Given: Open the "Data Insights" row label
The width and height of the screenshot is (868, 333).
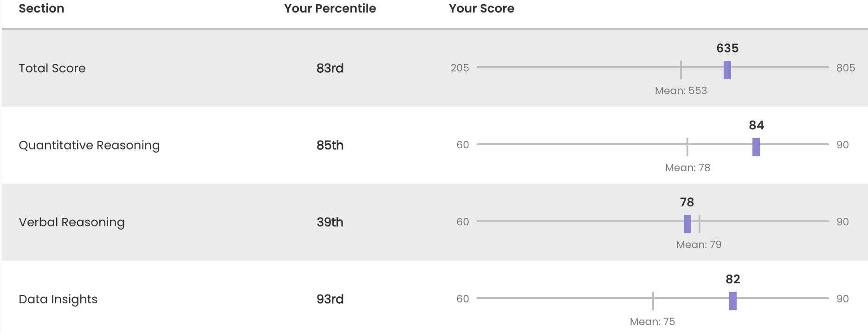Looking at the screenshot, I should 58,299.
